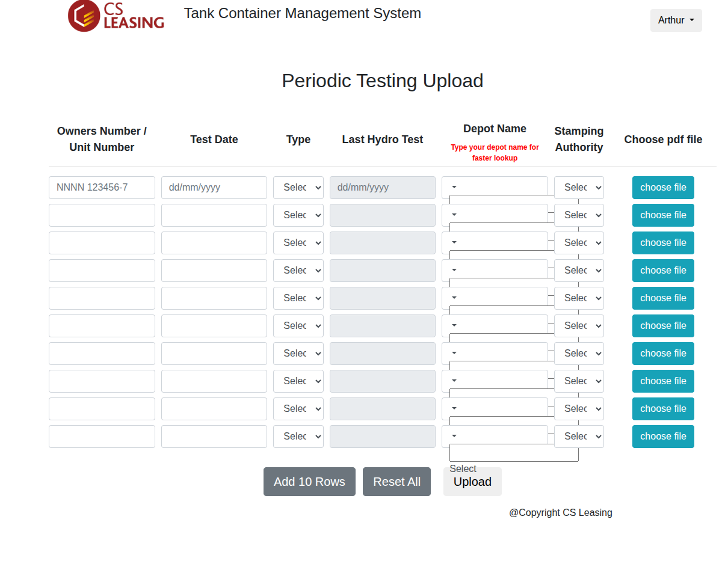This screenshot has height=561, width=728.
Task: Click the second row unit number field
Action: 102,215
